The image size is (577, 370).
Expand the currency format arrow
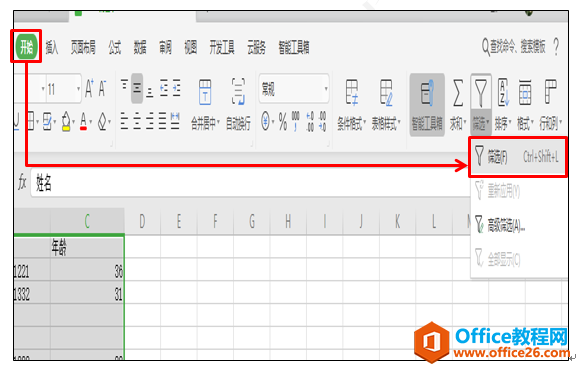pyautogui.click(x=273, y=122)
